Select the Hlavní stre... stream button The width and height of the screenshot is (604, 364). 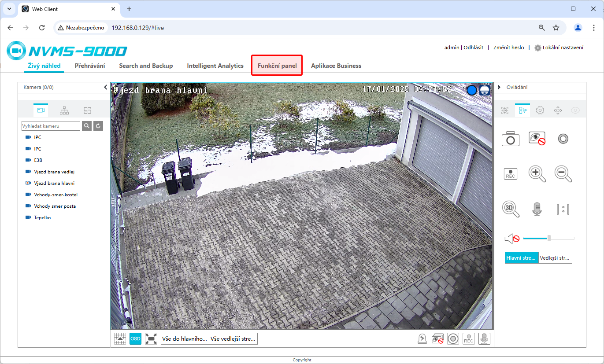[522, 258]
